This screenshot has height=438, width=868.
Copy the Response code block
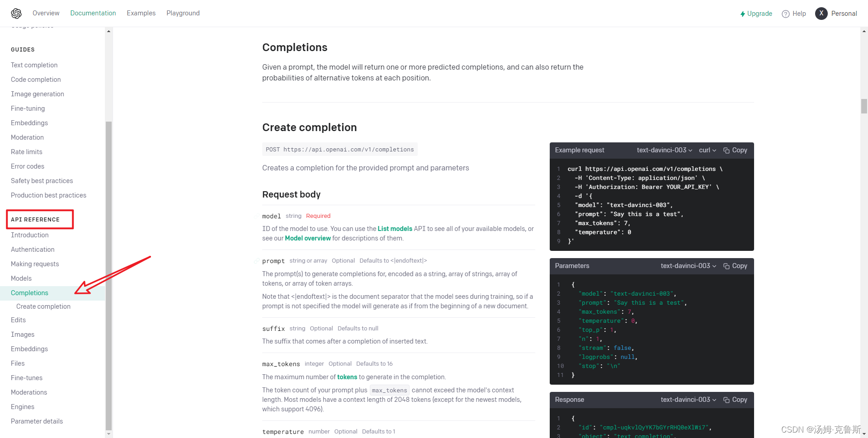[x=735, y=400]
